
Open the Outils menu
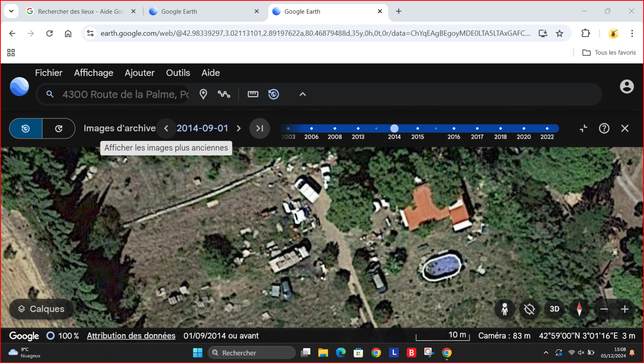coord(178,73)
